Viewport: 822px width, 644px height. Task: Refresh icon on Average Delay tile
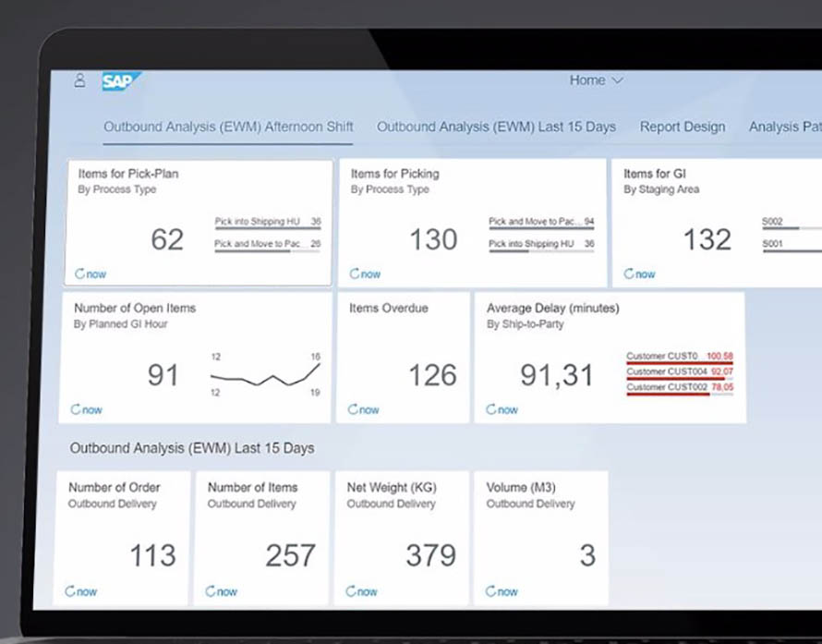click(491, 409)
